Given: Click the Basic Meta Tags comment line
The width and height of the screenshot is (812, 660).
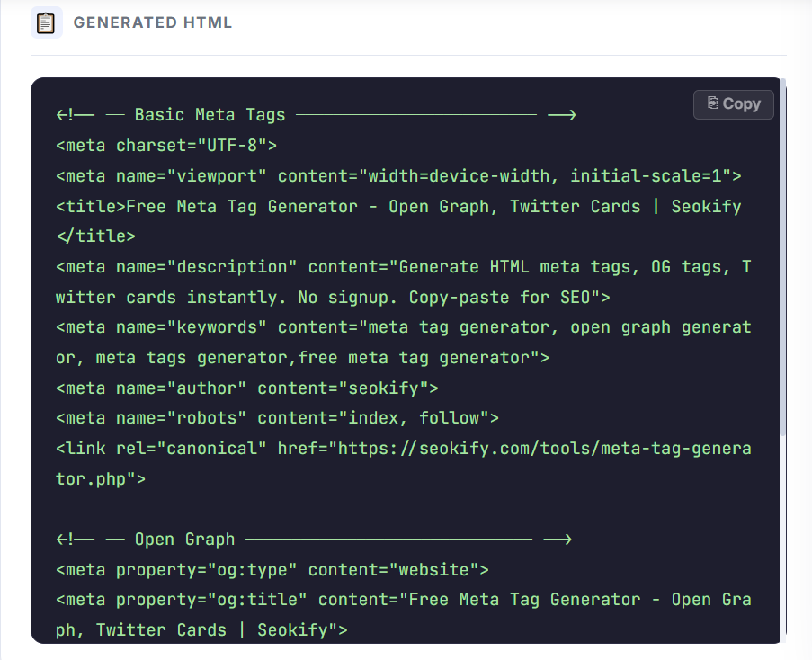Looking at the screenshot, I should click(x=316, y=114).
